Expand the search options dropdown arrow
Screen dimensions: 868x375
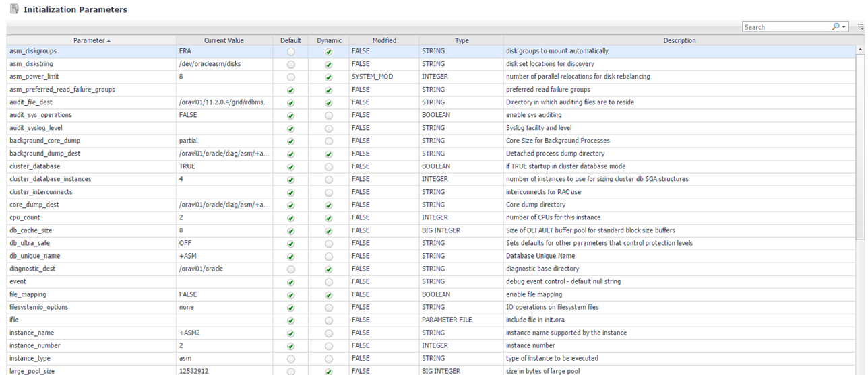coord(844,27)
